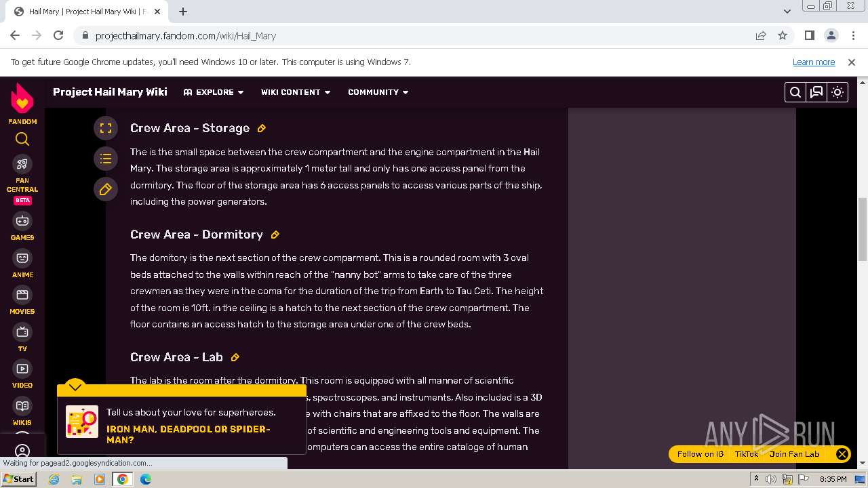
Task: Edit the Crew Area - Lab section
Action: pos(235,357)
